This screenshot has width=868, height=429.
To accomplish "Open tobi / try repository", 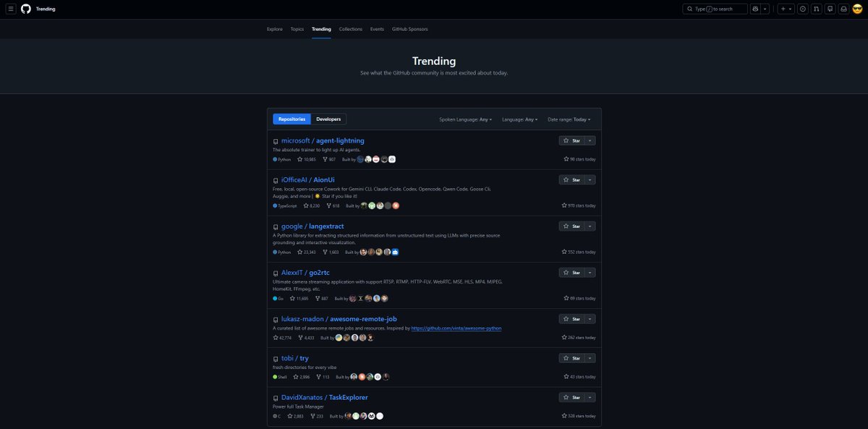I will (295, 358).
